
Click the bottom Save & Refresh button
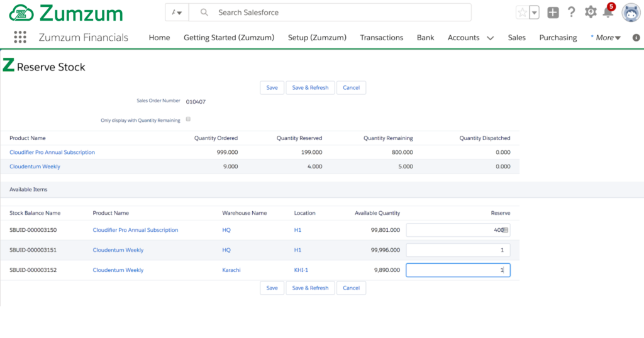coord(310,288)
